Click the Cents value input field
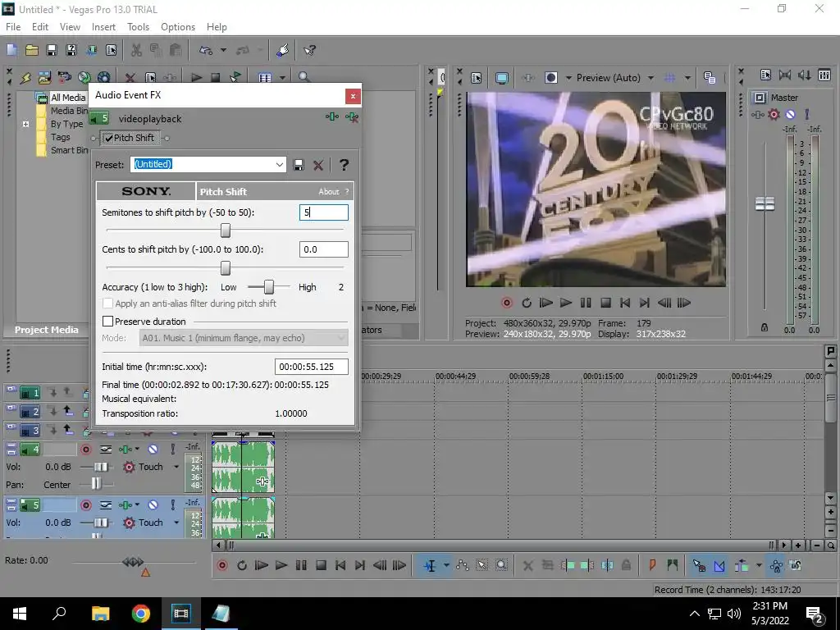The width and height of the screenshot is (840, 630). click(x=323, y=249)
